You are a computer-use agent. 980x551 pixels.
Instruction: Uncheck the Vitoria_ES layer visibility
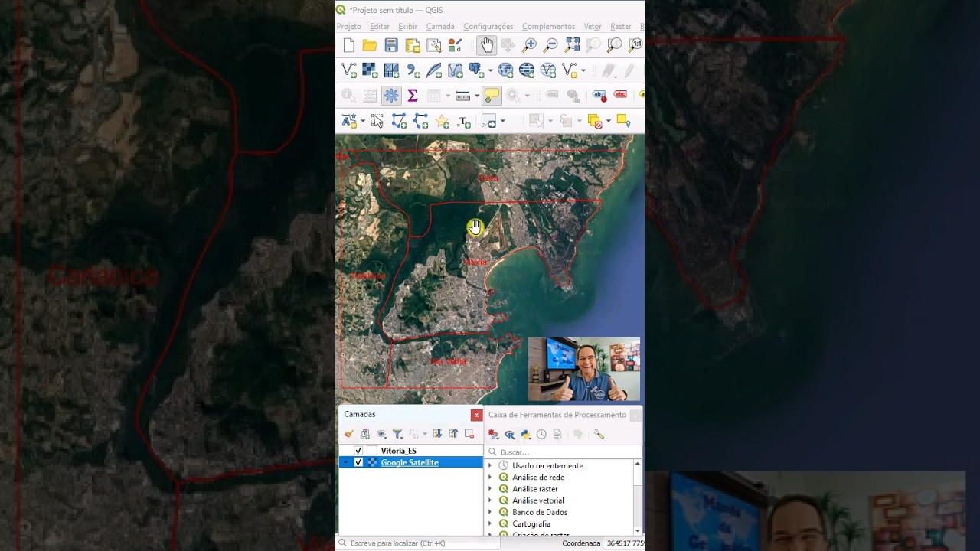click(358, 451)
